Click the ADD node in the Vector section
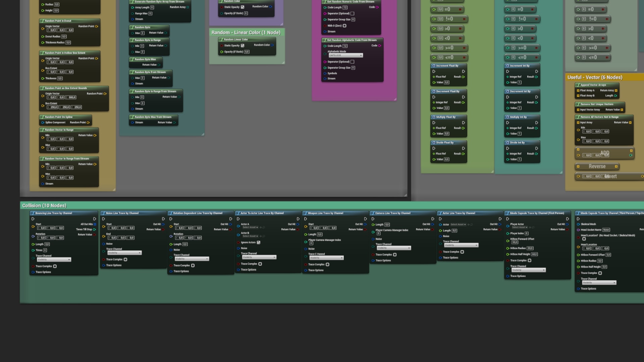The image size is (644, 362). [x=604, y=153]
